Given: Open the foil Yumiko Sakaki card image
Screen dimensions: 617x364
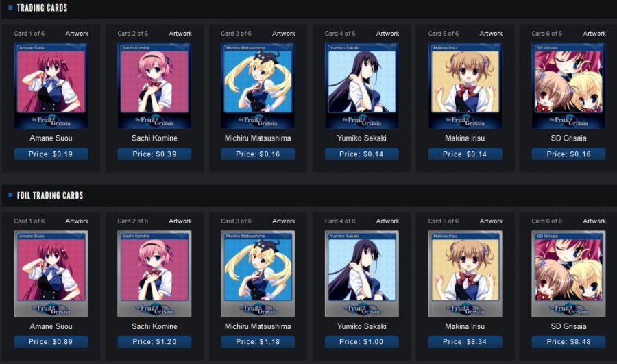Looking at the screenshot, I should pyautogui.click(x=361, y=274).
